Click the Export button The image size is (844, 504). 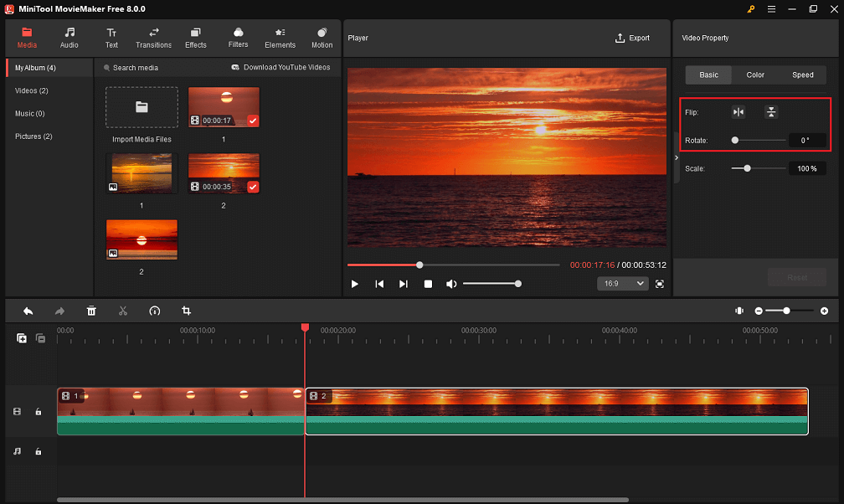632,39
